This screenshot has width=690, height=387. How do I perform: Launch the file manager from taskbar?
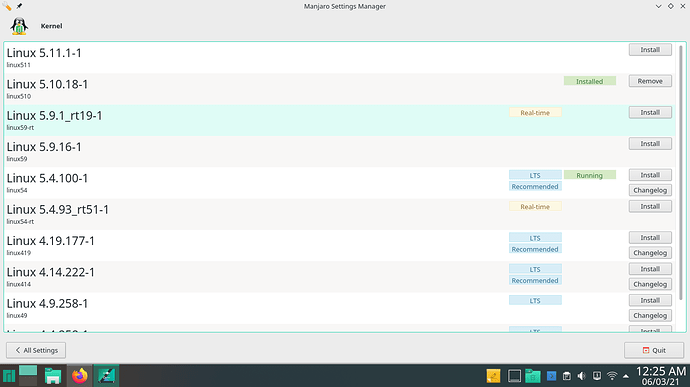coord(53,376)
